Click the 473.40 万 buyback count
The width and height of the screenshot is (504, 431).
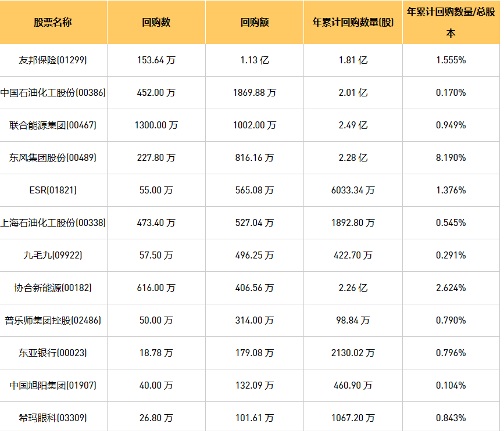tap(156, 222)
